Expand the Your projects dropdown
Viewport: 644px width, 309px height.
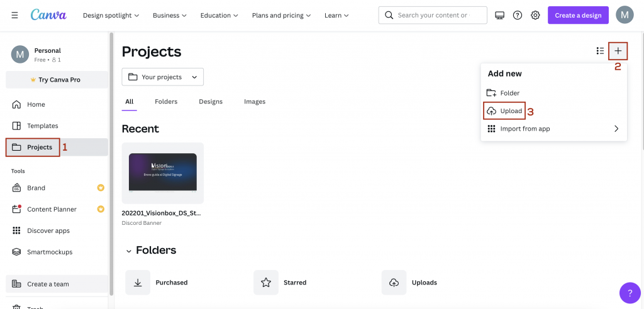163,77
